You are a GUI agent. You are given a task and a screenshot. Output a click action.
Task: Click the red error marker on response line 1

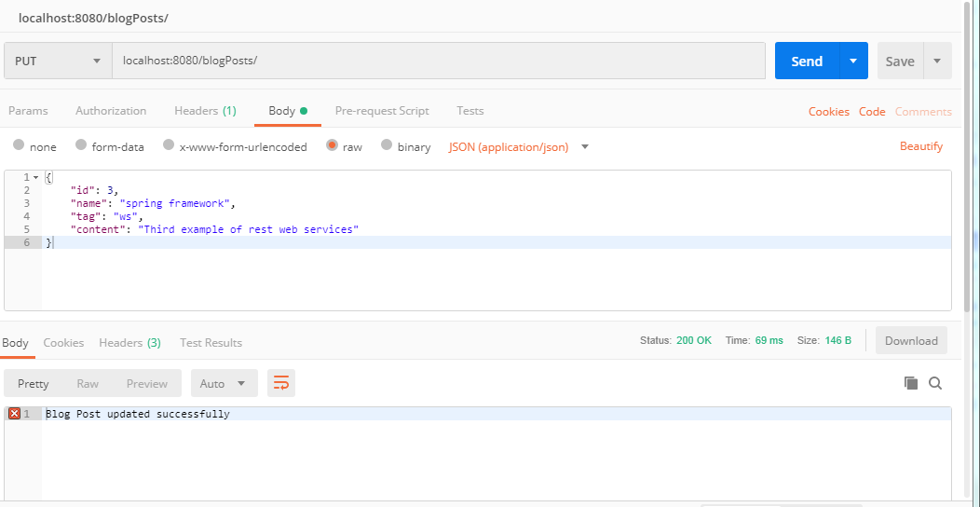point(14,413)
